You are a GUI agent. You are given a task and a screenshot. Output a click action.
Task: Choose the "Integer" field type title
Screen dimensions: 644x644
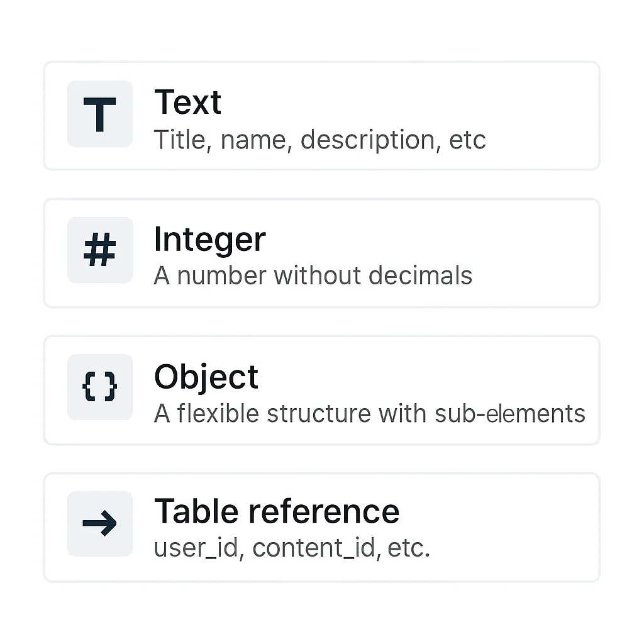210,240
